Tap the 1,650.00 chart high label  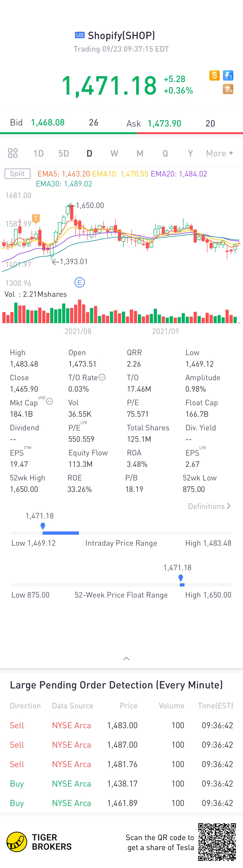[x=90, y=205]
